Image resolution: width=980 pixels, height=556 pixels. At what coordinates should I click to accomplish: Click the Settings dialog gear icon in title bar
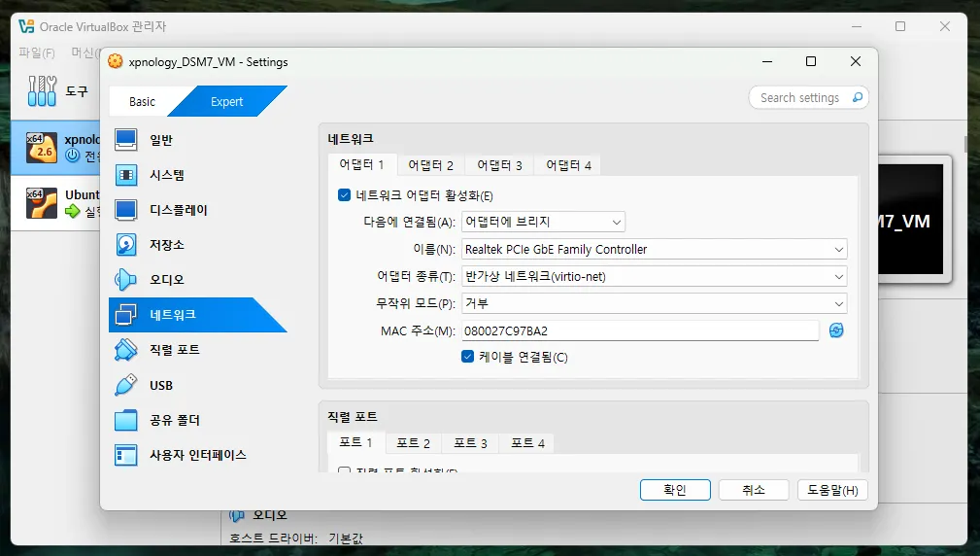point(115,61)
